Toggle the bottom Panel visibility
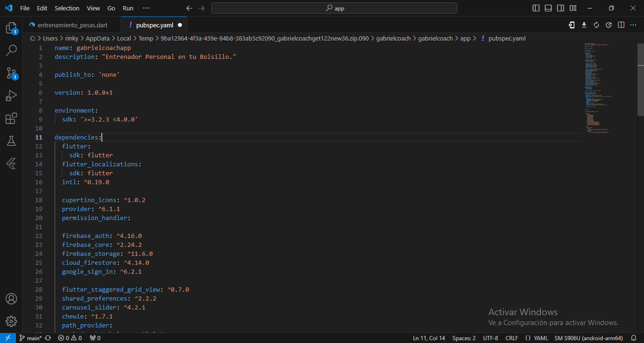 (548, 8)
